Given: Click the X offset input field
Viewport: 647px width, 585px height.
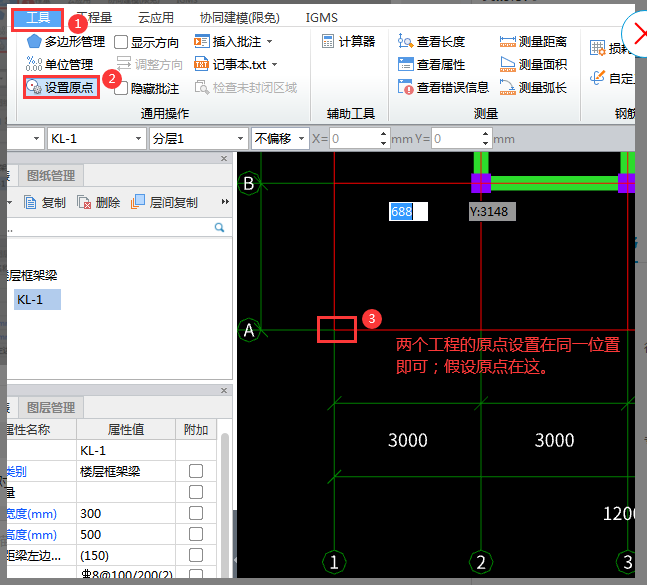Looking at the screenshot, I should click(x=354, y=139).
